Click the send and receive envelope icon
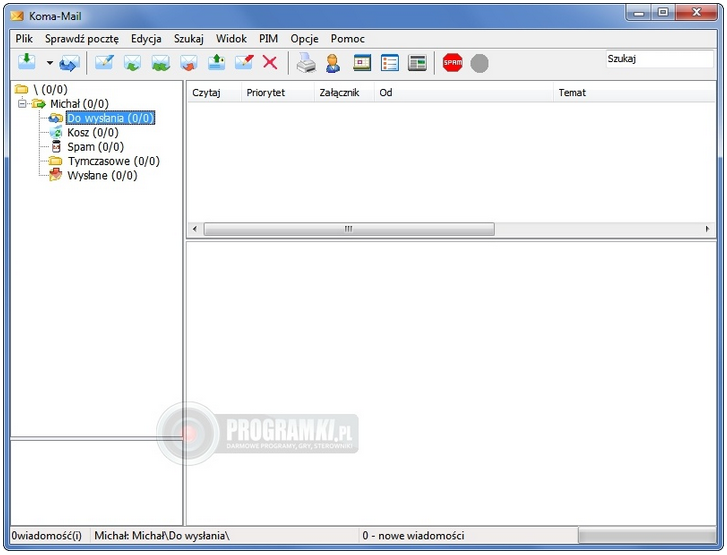The image size is (727, 555). pyautogui.click(x=70, y=63)
